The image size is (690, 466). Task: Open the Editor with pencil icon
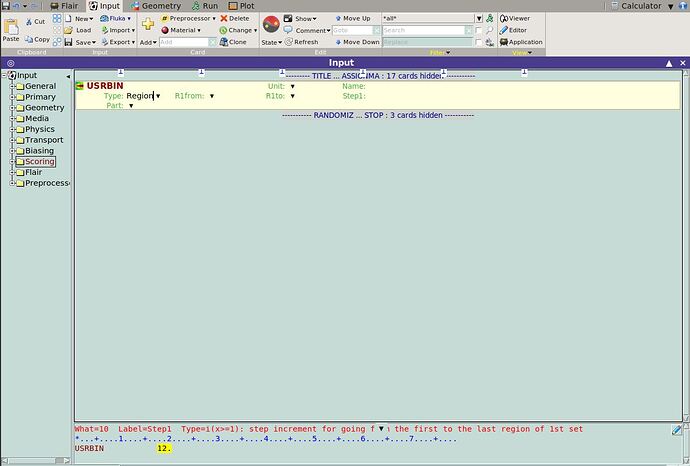click(x=513, y=30)
